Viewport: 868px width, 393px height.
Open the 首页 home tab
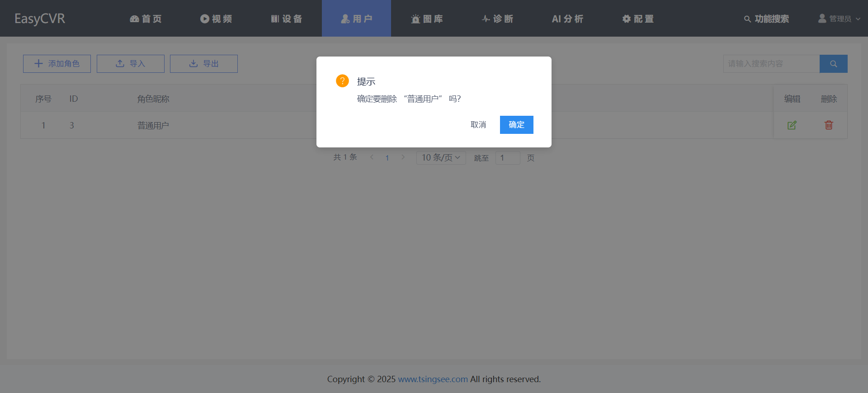pyautogui.click(x=146, y=19)
